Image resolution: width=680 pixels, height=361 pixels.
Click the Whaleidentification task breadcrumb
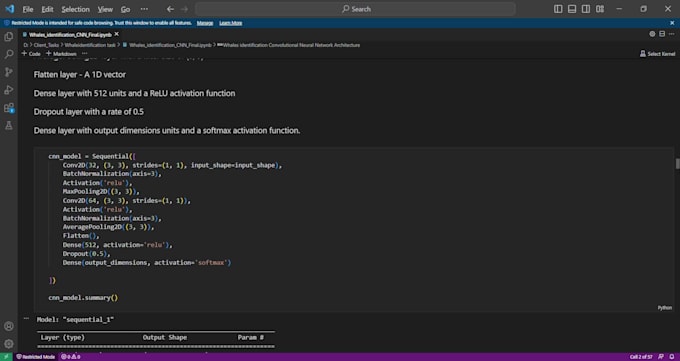click(90, 45)
